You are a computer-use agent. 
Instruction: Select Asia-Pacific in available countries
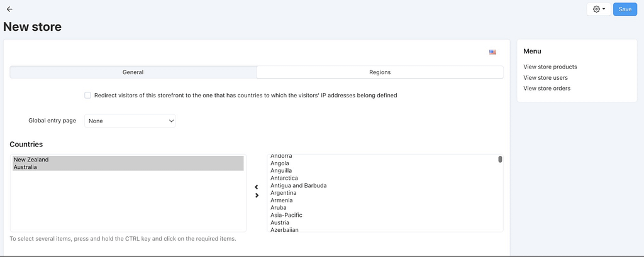(286, 215)
